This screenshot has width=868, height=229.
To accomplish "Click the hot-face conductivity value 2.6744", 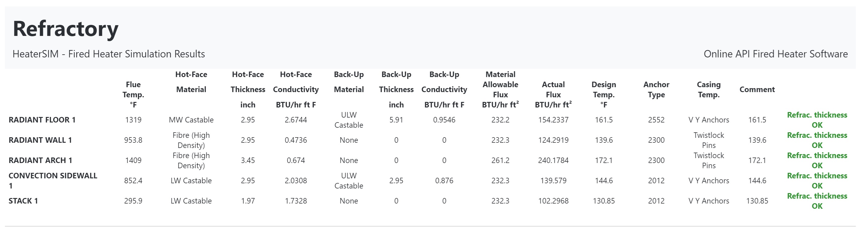I will point(296,120).
